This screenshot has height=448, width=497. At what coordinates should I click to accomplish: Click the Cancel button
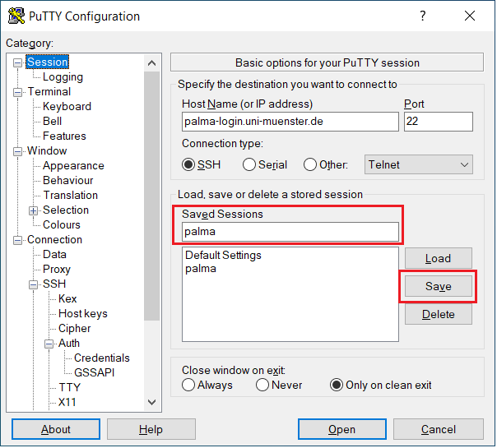[439, 429]
